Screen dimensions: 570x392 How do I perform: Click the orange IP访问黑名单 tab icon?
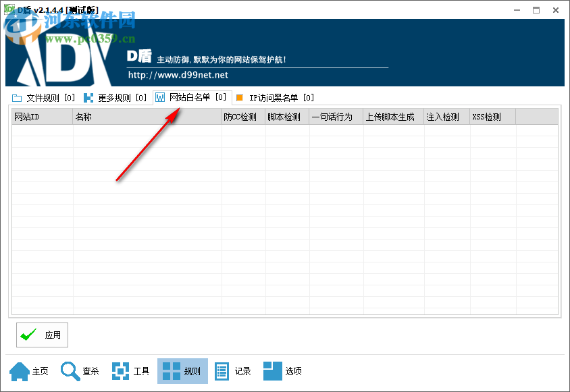coord(240,98)
